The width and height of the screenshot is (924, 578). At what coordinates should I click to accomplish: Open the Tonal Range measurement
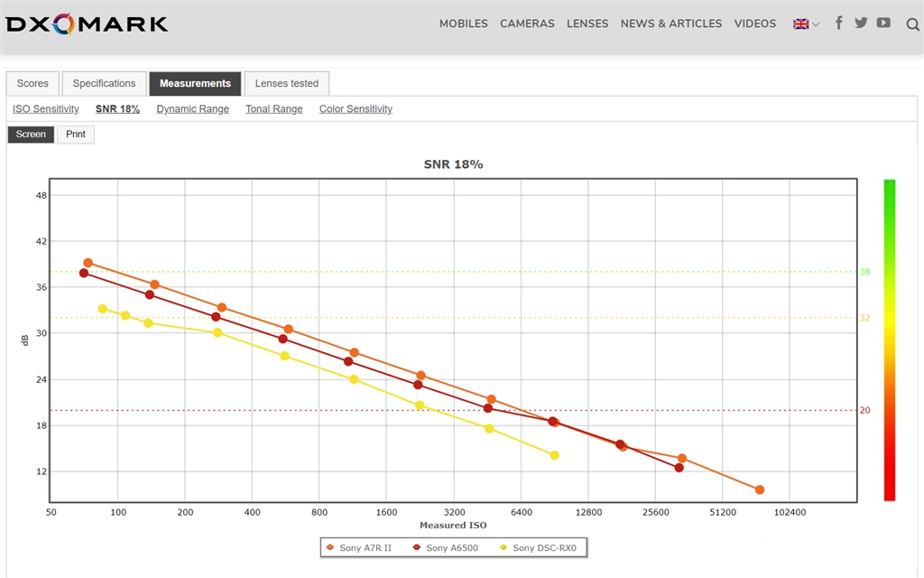coord(274,108)
